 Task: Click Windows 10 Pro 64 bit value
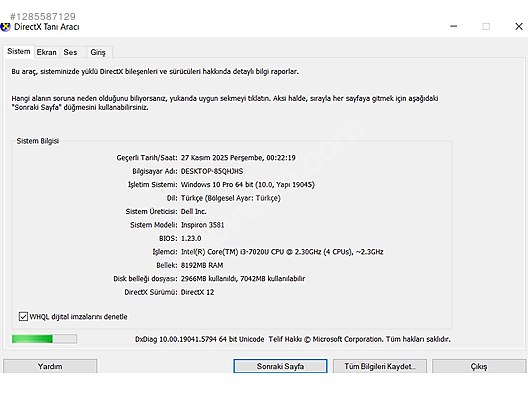pyautogui.click(x=248, y=185)
